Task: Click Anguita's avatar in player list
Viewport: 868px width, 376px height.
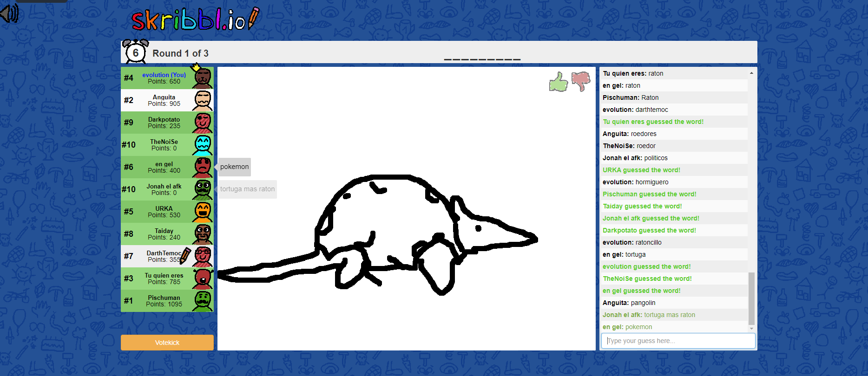Action: [203, 100]
